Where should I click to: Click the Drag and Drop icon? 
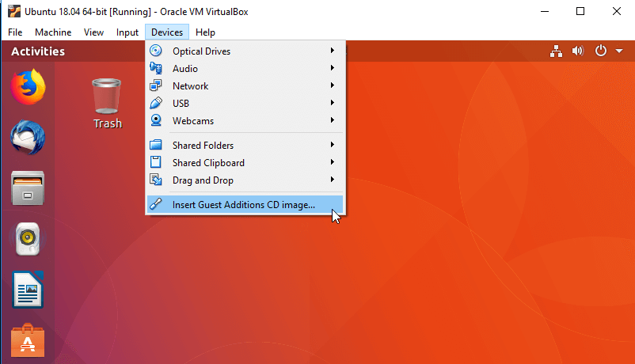click(x=156, y=180)
